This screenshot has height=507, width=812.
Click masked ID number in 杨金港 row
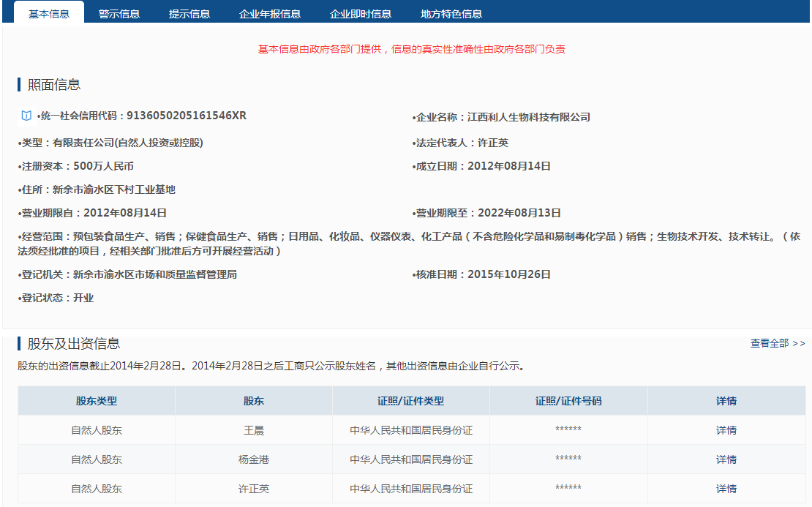tap(568, 458)
